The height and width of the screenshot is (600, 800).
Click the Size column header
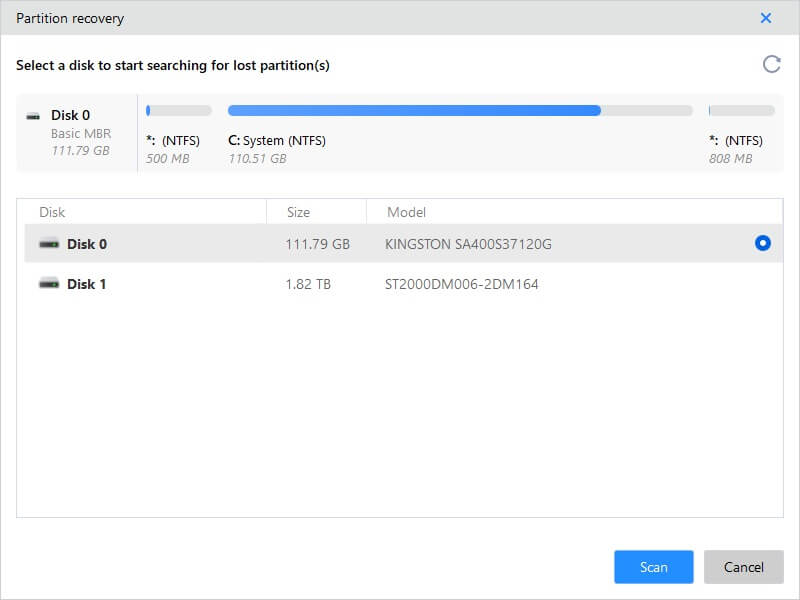click(x=295, y=211)
